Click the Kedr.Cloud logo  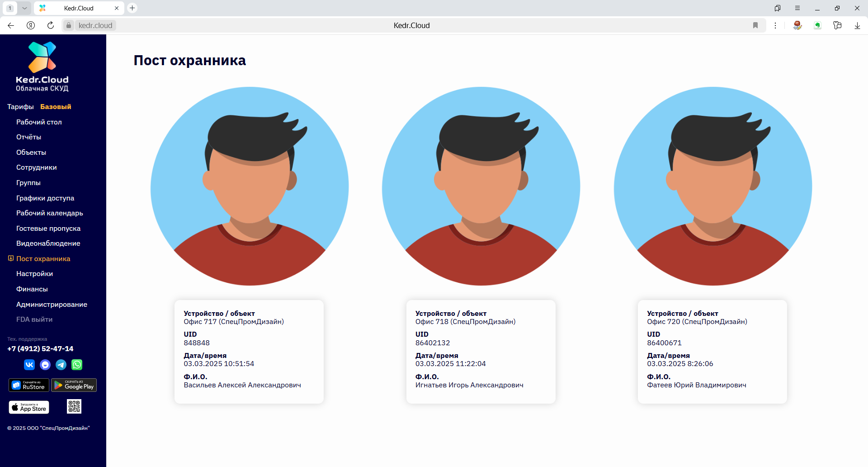pyautogui.click(x=42, y=67)
